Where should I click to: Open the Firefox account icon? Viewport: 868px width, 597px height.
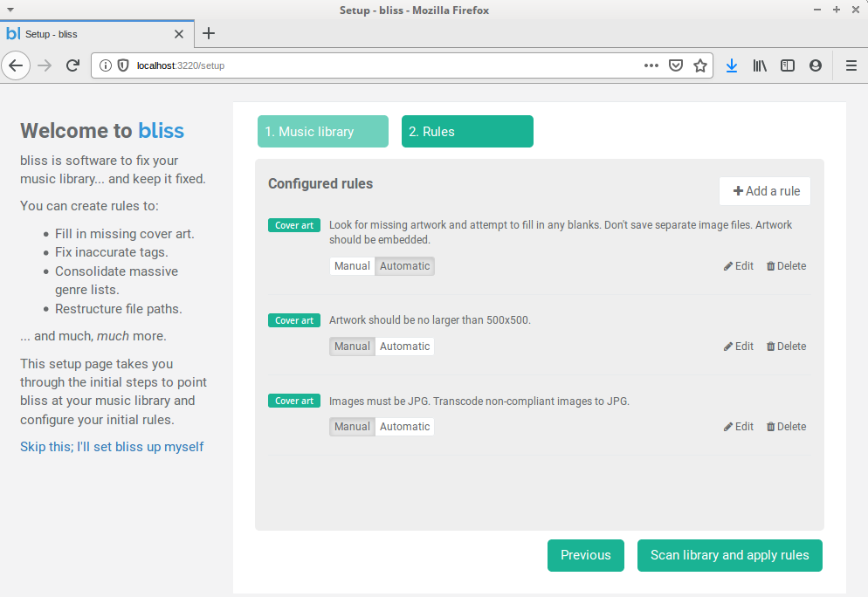click(815, 65)
